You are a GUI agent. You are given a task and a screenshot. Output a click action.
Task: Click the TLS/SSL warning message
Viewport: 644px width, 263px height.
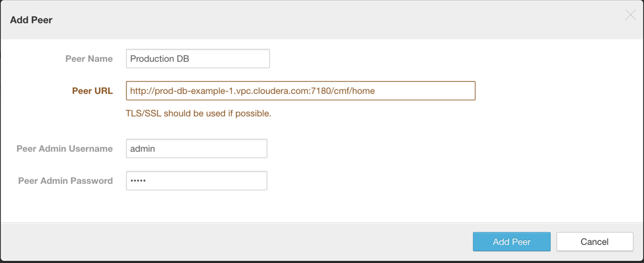tap(198, 113)
